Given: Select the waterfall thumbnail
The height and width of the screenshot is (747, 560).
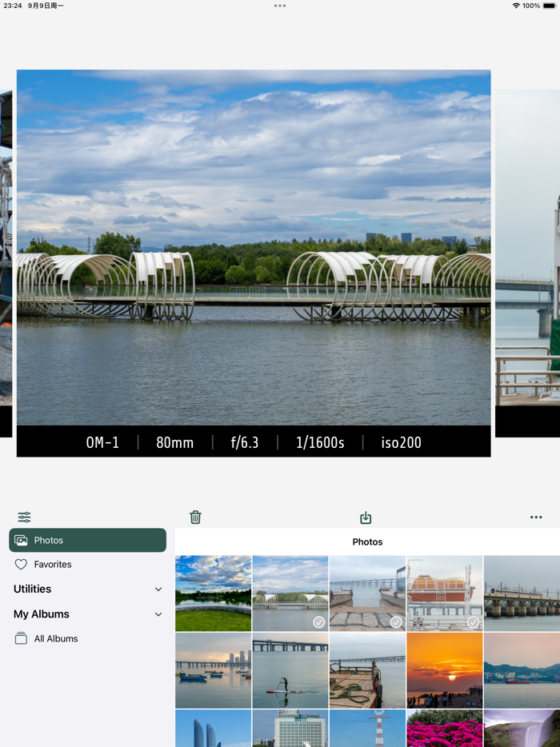Looking at the screenshot, I should (522, 729).
